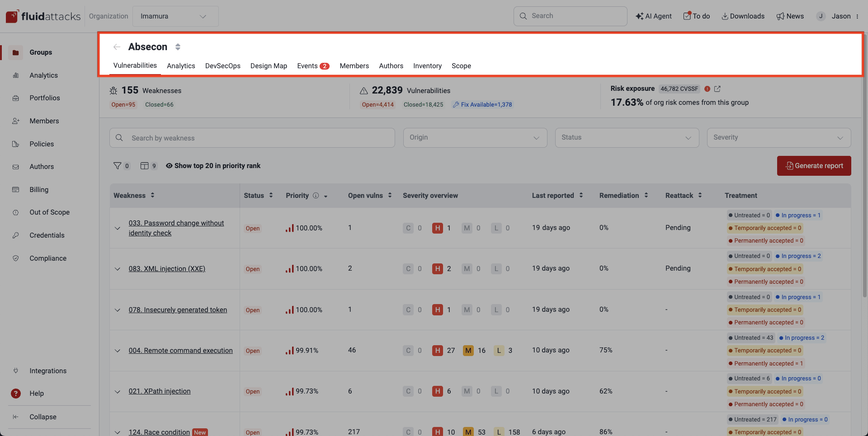This screenshot has width=868, height=436.
Task: Open the AI Agent feature in the top bar
Action: (x=653, y=16)
